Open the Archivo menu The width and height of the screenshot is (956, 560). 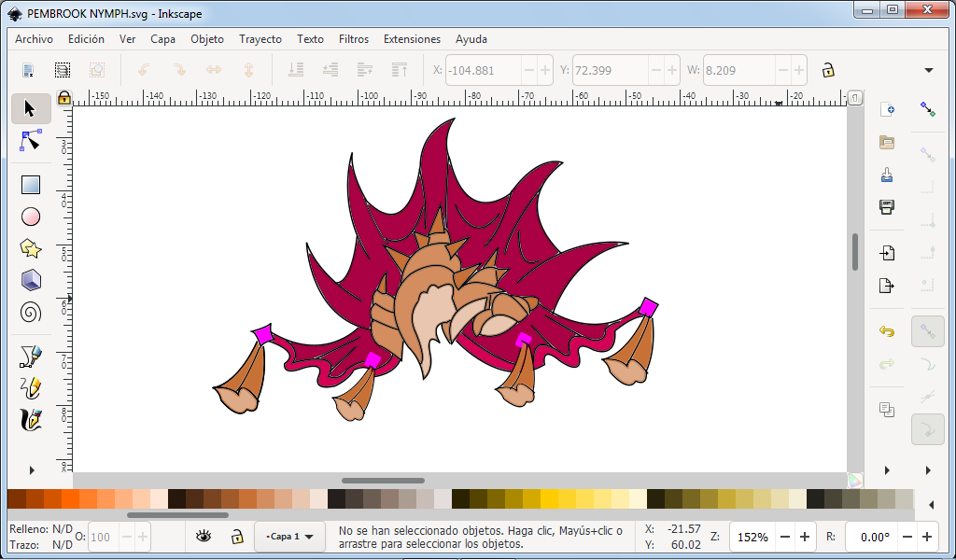35,39
